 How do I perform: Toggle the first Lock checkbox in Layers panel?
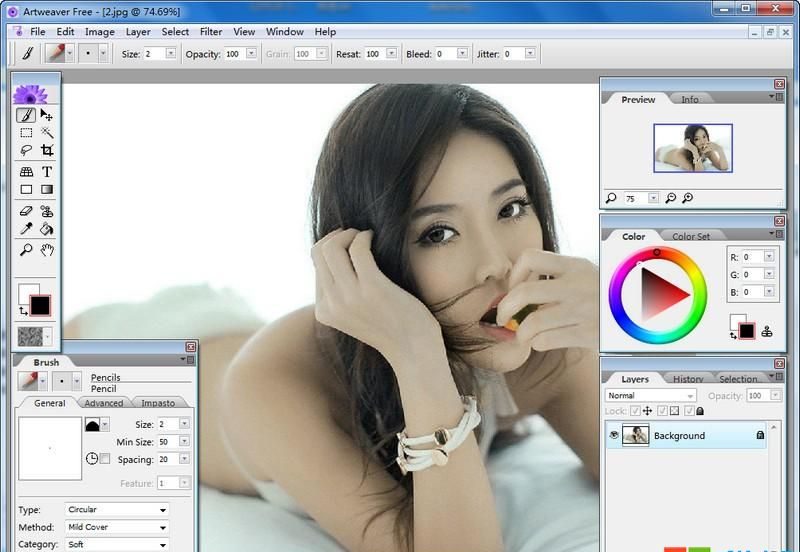click(x=635, y=411)
